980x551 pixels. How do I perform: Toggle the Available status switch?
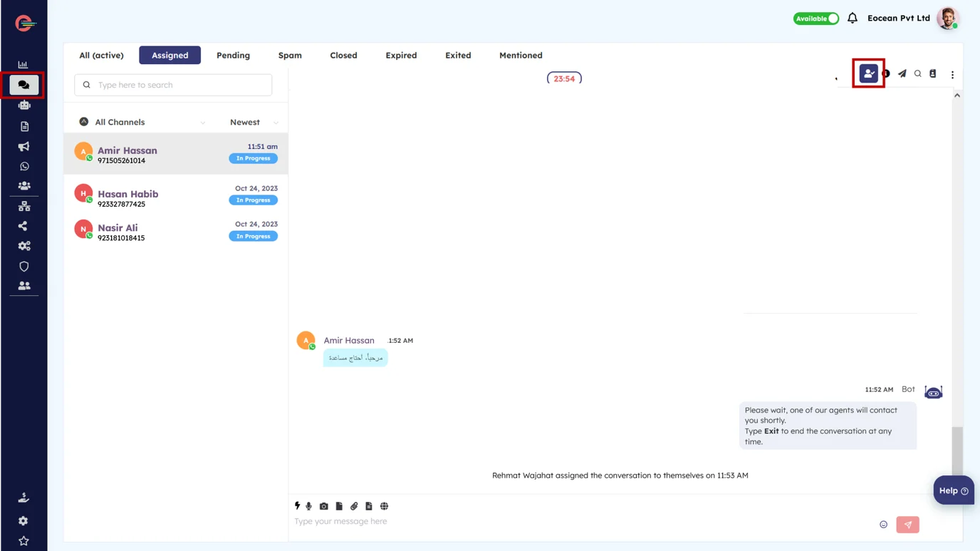tap(816, 19)
